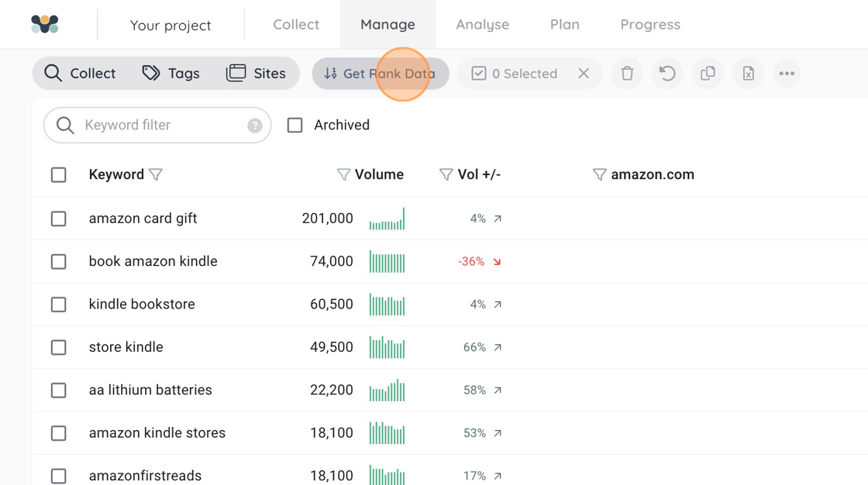868x485 pixels.
Task: Click the volume trend chart for amazon card gift
Action: [387, 218]
